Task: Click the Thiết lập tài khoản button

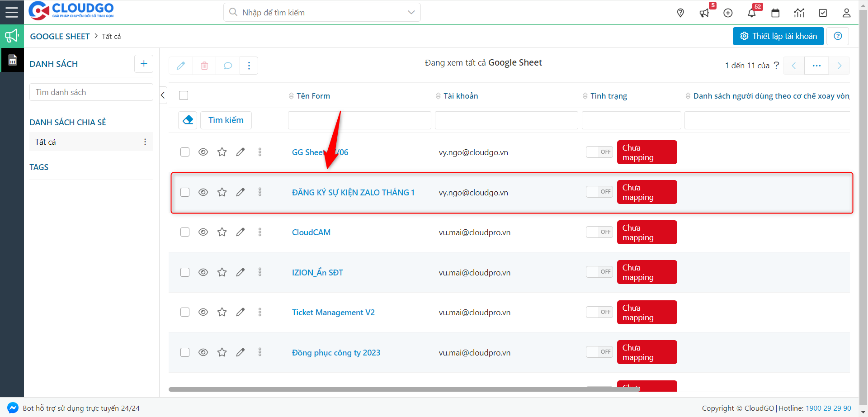Action: click(x=778, y=36)
